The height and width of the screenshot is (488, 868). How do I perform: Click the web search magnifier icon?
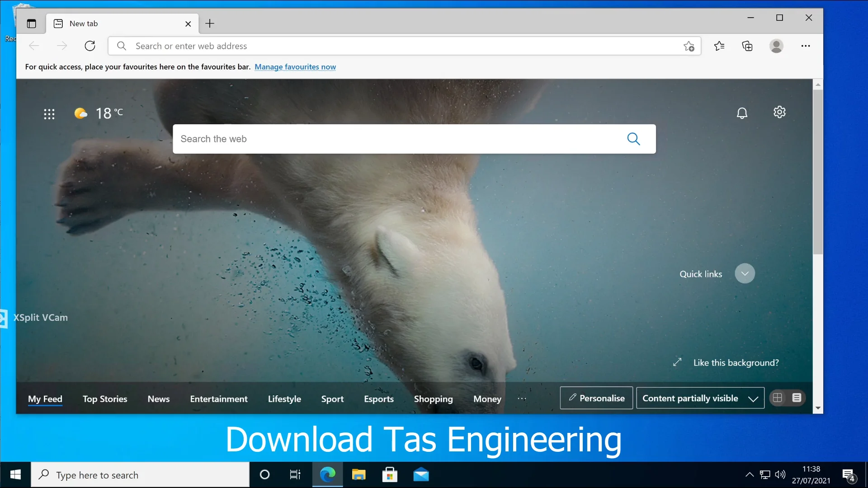coord(634,139)
